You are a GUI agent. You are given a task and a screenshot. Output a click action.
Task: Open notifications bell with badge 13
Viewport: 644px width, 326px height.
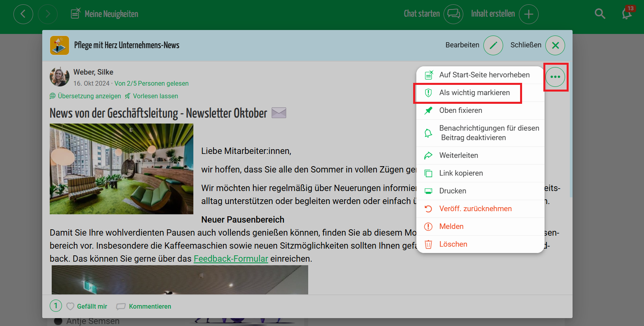point(627,13)
